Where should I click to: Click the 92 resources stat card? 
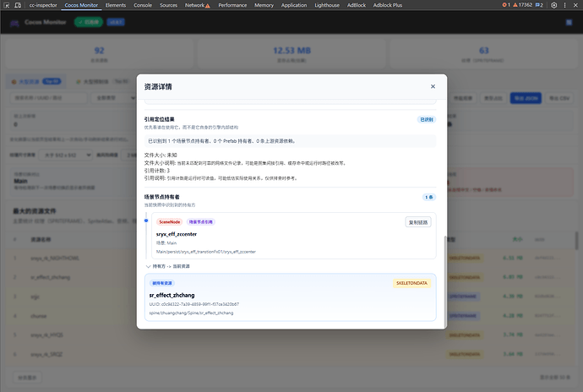[99, 54]
